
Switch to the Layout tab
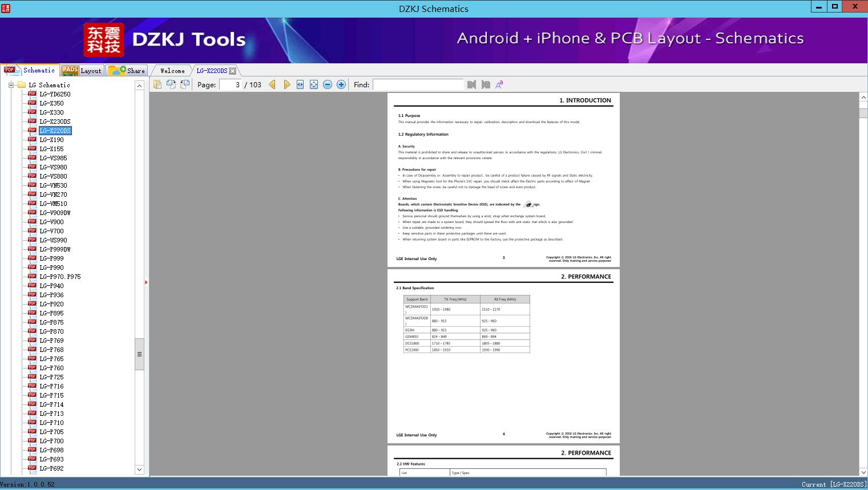coord(82,71)
